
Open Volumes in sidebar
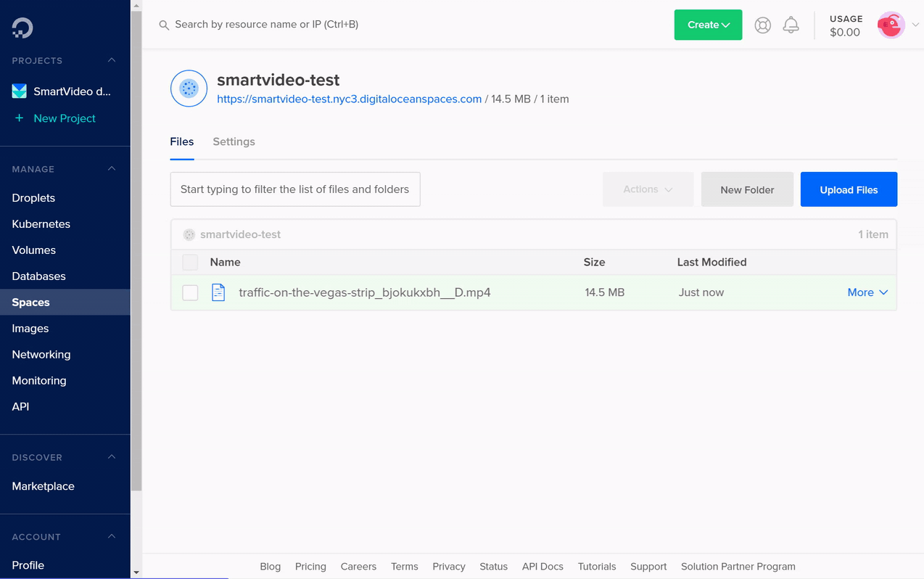[34, 250]
